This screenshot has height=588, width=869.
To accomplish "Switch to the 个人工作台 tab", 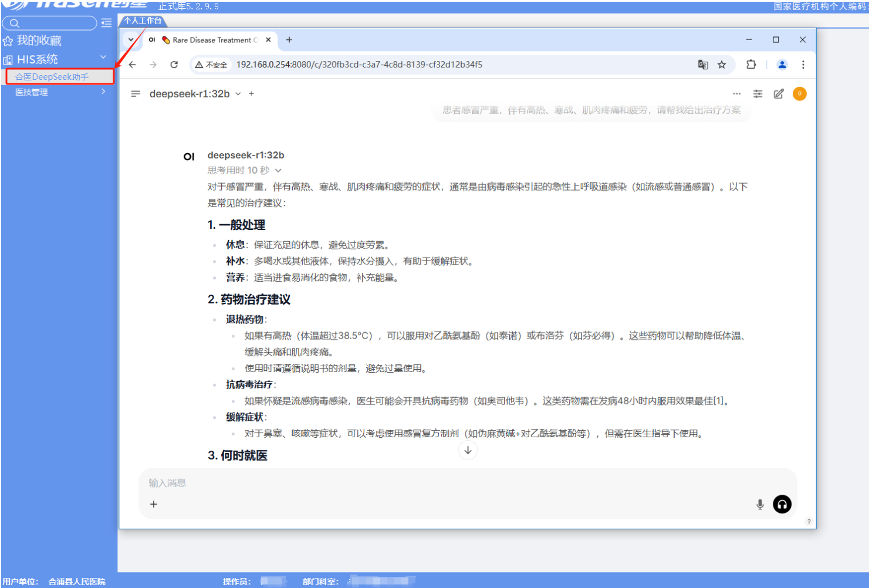I will click(143, 21).
